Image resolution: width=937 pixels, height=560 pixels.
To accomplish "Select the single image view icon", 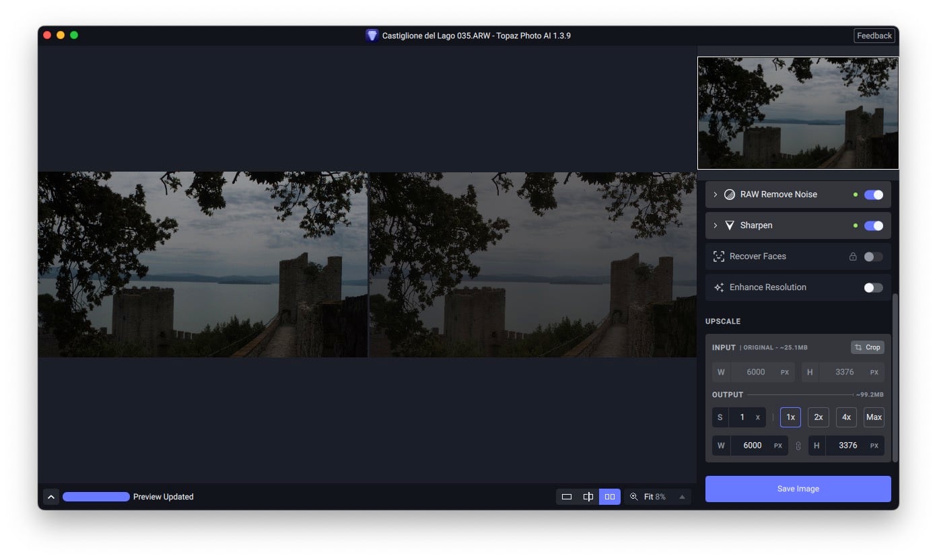I will (x=567, y=497).
